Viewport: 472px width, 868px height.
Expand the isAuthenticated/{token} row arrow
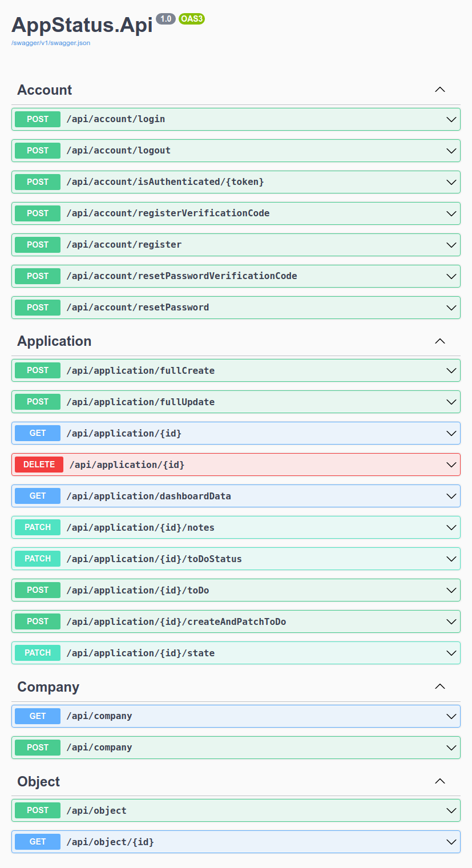click(451, 182)
